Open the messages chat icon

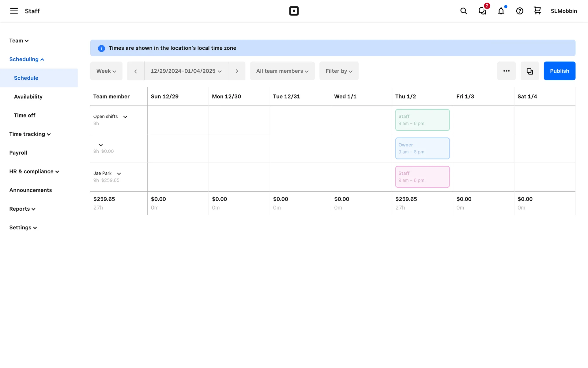482,11
